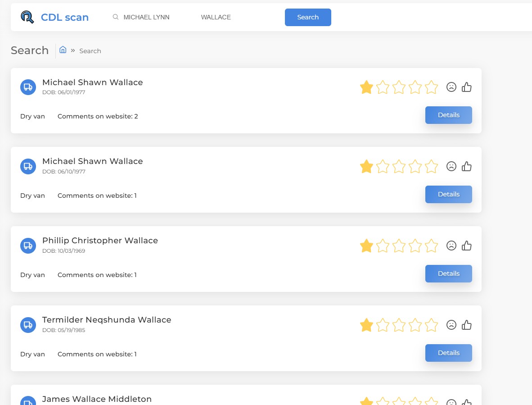Screen dimensions: 532x405
Task: View Details for Termilder Neqshunda Wallace
Action: [x=448, y=353]
